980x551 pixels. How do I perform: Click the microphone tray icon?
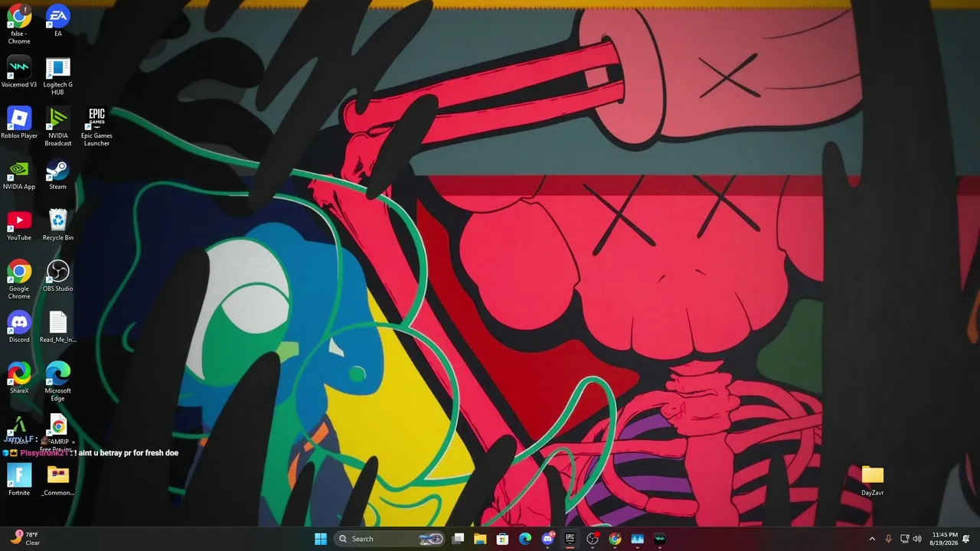(888, 539)
